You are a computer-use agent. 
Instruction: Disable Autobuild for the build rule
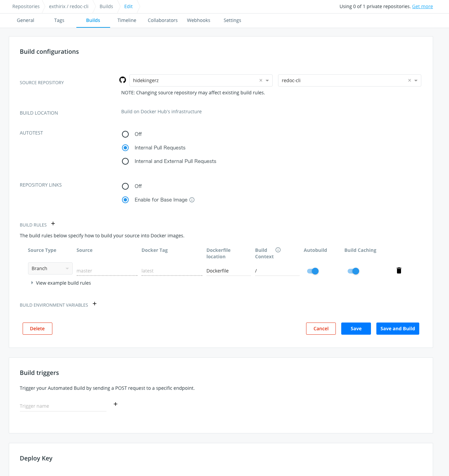pos(312,271)
